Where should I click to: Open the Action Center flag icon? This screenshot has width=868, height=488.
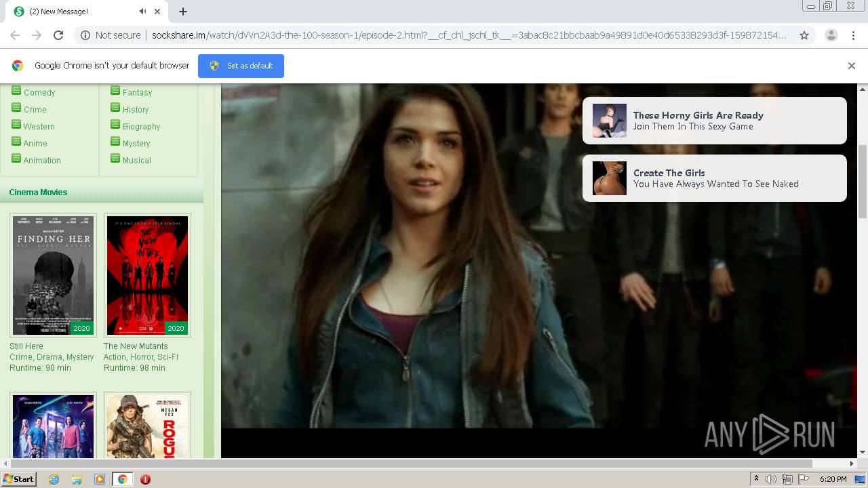click(x=804, y=479)
